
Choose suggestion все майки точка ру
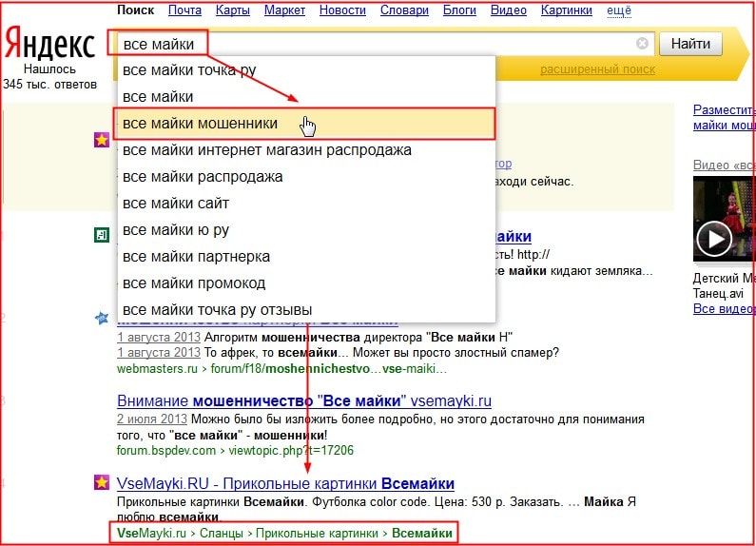click(306, 70)
